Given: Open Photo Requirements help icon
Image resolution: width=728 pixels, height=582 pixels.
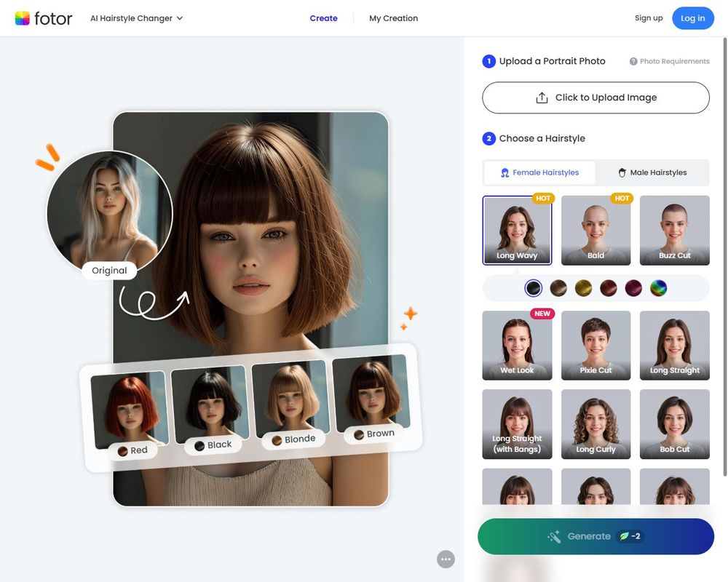Looking at the screenshot, I should coord(633,61).
